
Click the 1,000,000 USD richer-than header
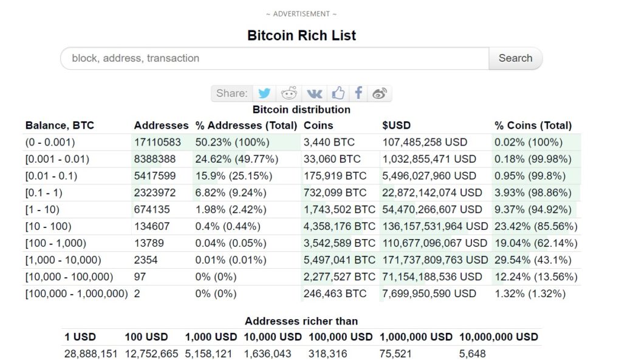coord(415,337)
